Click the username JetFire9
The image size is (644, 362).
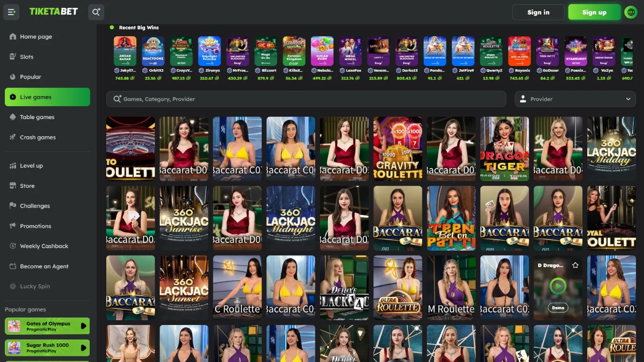(x=466, y=70)
